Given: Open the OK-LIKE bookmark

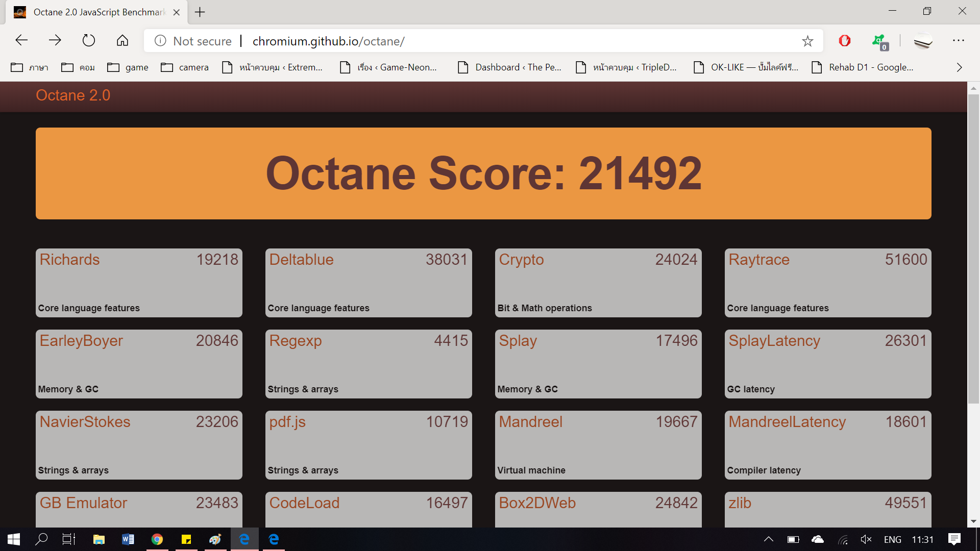Looking at the screenshot, I should [746, 67].
